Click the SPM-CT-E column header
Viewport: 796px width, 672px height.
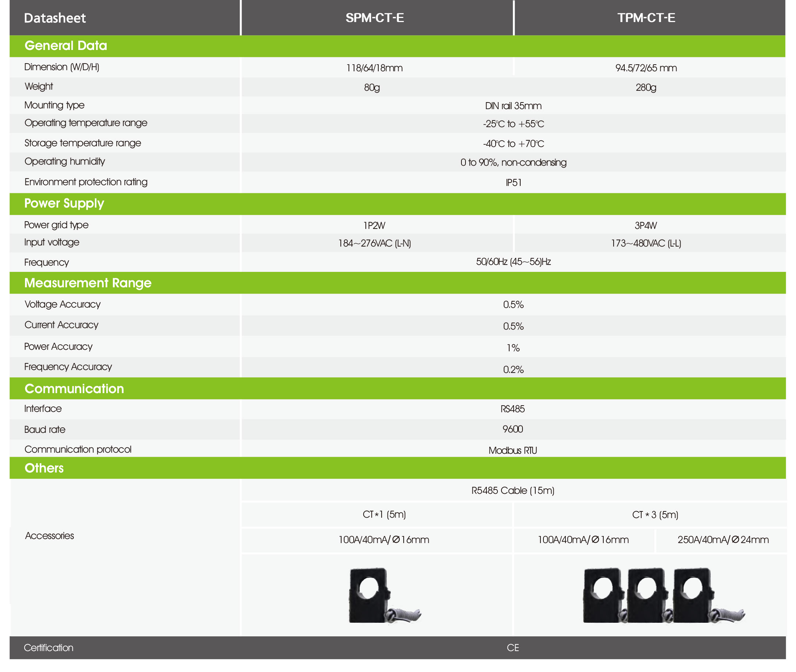coord(375,18)
